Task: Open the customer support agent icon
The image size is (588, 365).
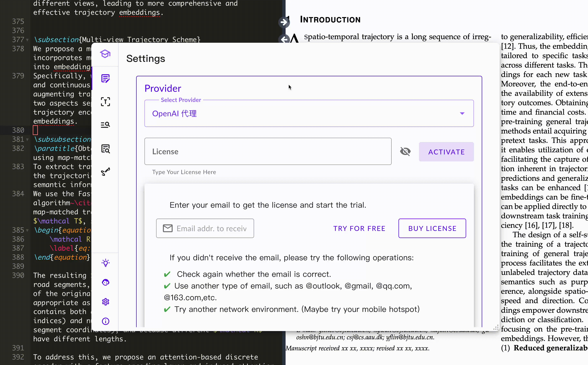Action: [105, 282]
